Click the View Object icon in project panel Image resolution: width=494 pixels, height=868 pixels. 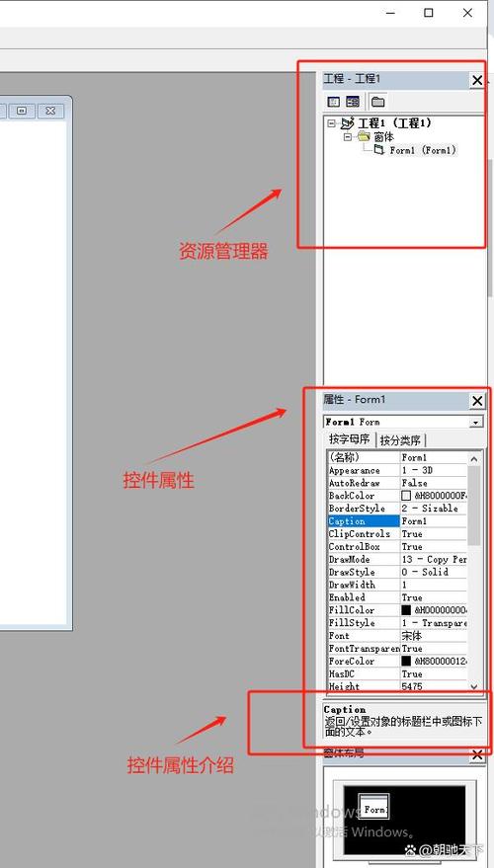coord(353,102)
